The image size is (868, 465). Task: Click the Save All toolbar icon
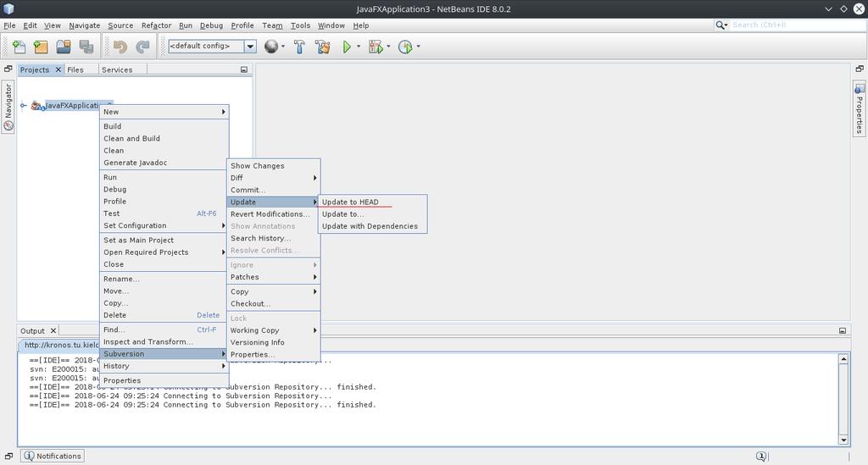tap(86, 47)
